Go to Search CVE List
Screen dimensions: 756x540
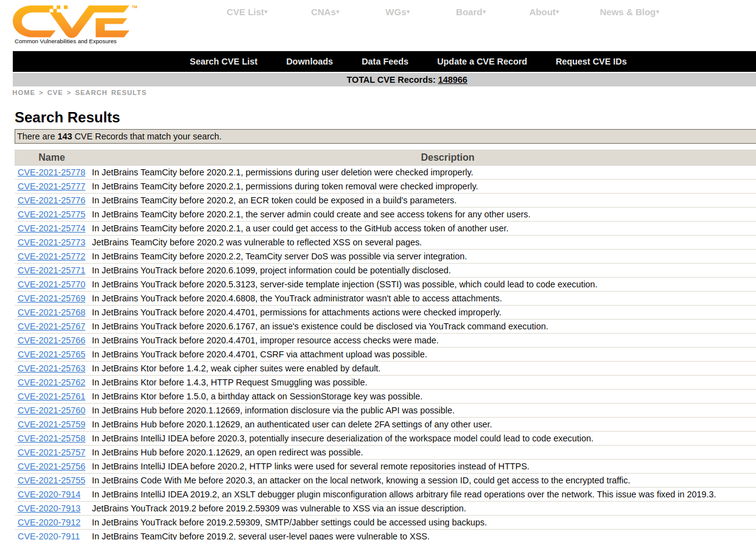click(223, 61)
